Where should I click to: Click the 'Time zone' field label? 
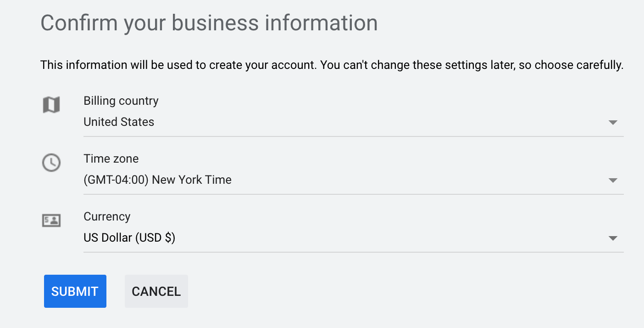111,159
